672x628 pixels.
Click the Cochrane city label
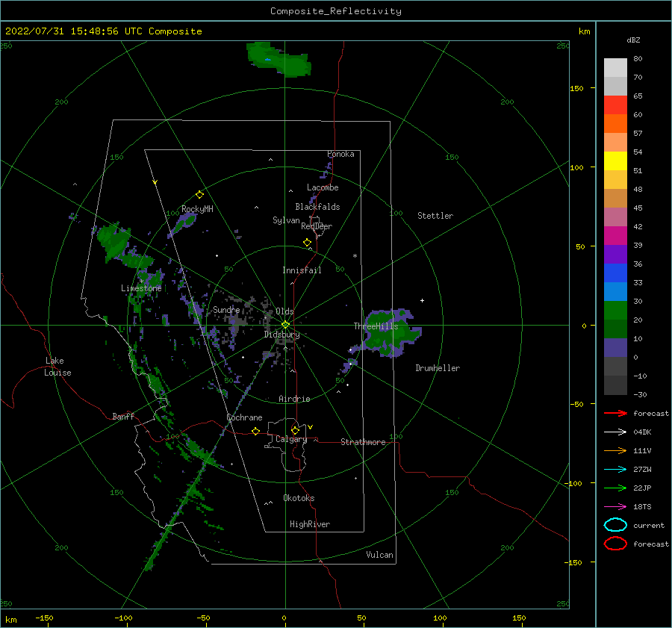(x=244, y=417)
